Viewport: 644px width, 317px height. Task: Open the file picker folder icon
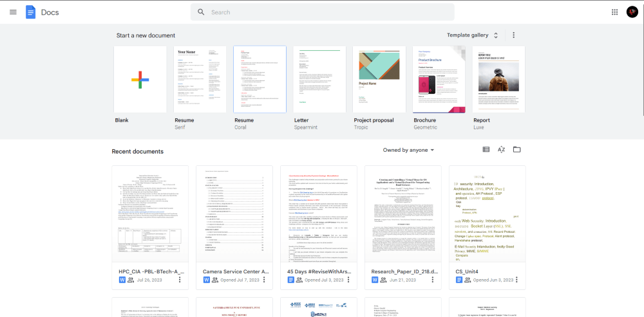click(516, 150)
